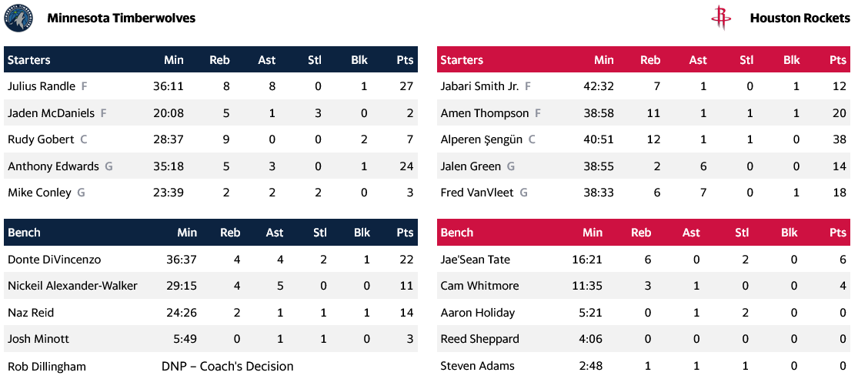Sort Rockets starters by Reb column

click(x=650, y=60)
